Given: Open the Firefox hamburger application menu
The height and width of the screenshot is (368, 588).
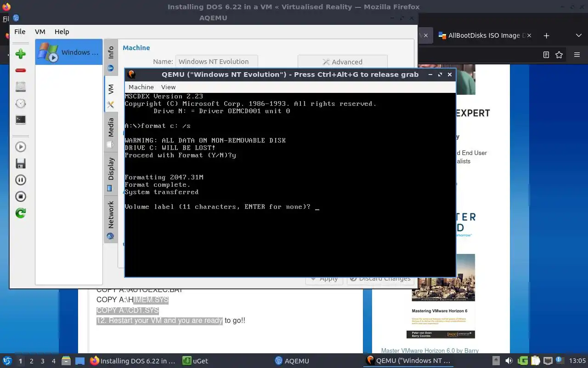Looking at the screenshot, I should [577, 55].
